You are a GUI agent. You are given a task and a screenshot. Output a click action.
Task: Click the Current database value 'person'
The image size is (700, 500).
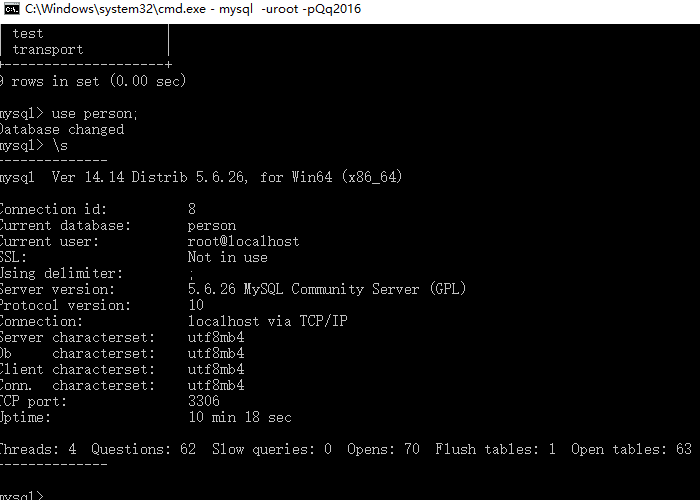pos(212,226)
